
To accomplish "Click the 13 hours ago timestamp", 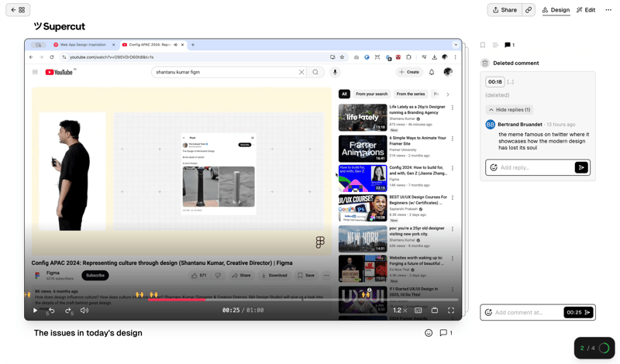I will [560, 125].
